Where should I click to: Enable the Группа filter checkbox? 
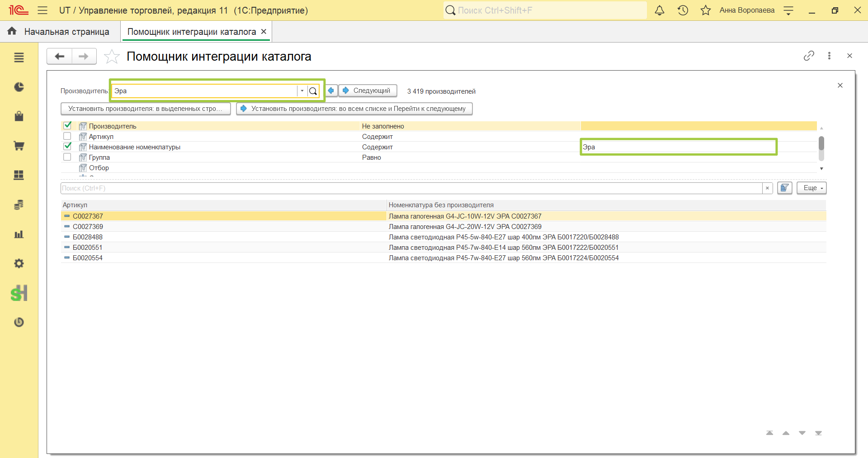(67, 157)
